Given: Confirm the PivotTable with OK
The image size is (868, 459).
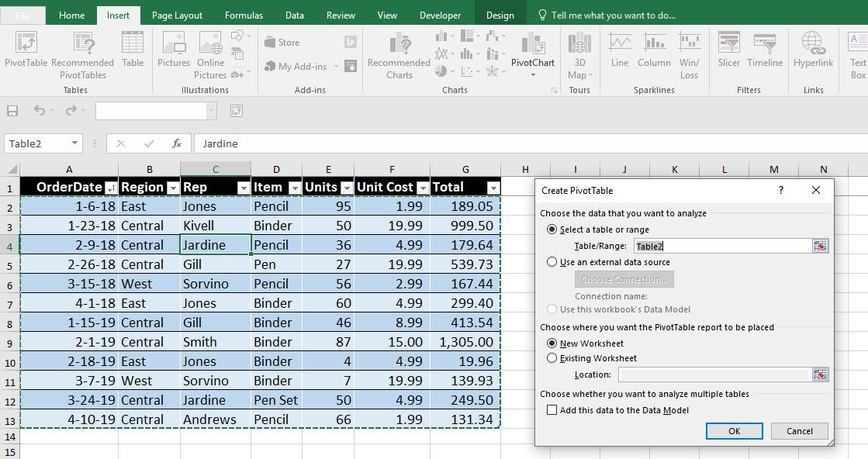Looking at the screenshot, I should coord(734,431).
